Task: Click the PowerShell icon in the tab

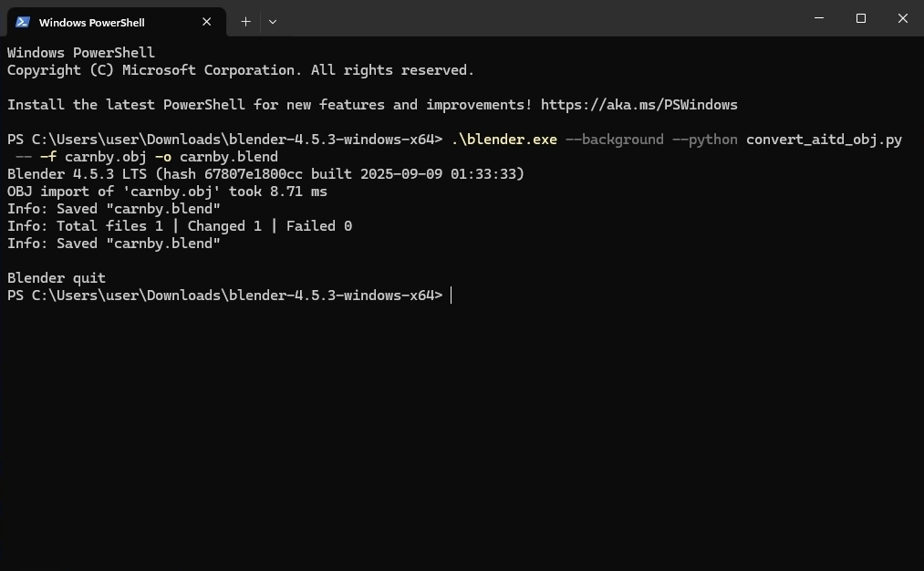Action: [x=23, y=22]
